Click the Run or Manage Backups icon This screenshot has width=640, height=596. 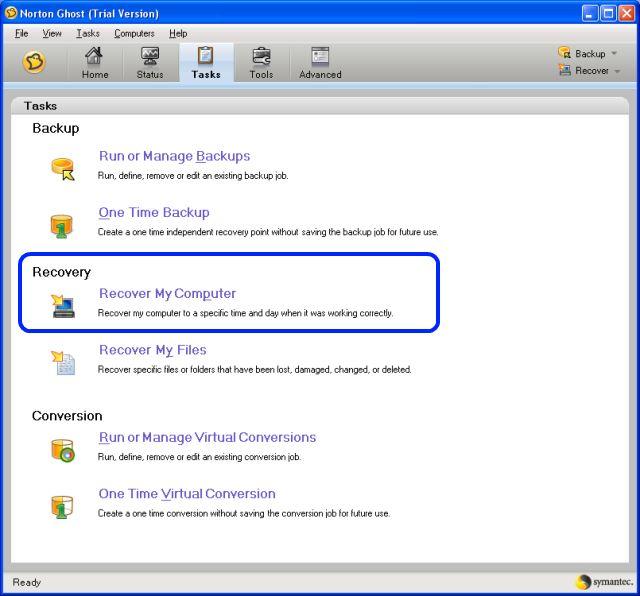[x=62, y=169]
